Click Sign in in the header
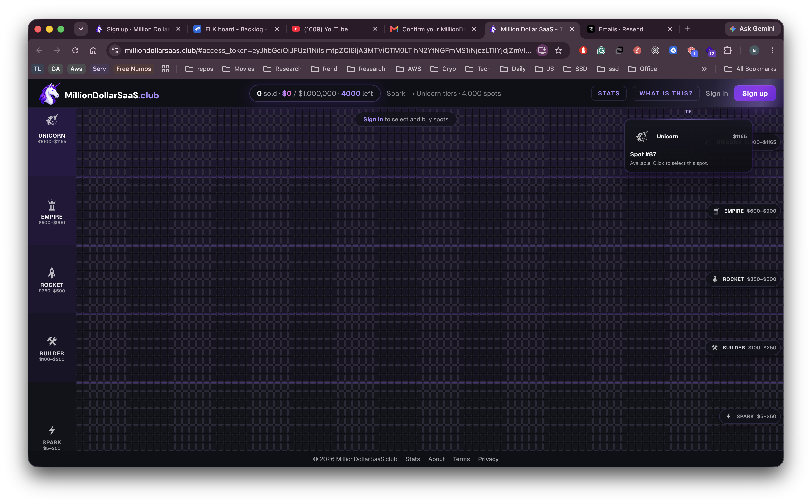The image size is (812, 504). click(x=716, y=94)
